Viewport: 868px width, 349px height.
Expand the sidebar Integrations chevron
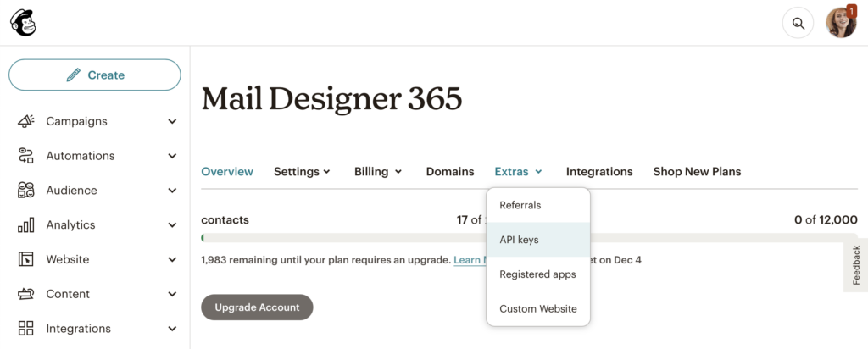[x=172, y=329]
